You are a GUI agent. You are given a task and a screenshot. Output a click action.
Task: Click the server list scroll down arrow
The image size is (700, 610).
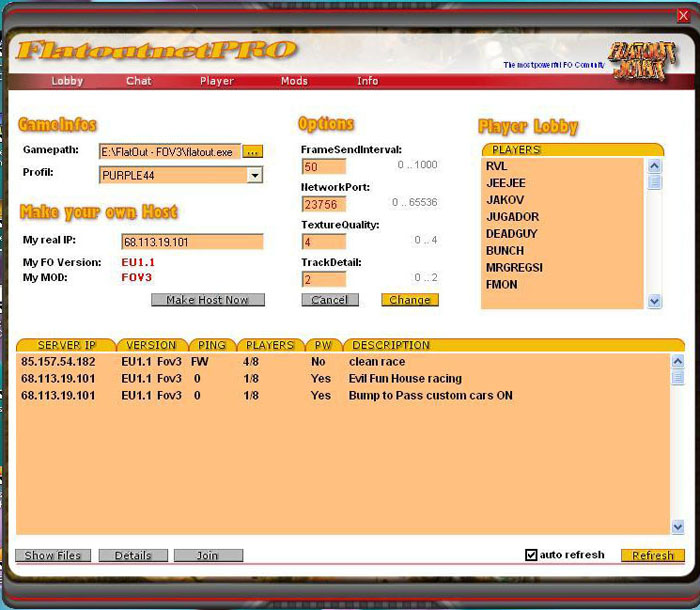[x=678, y=527]
